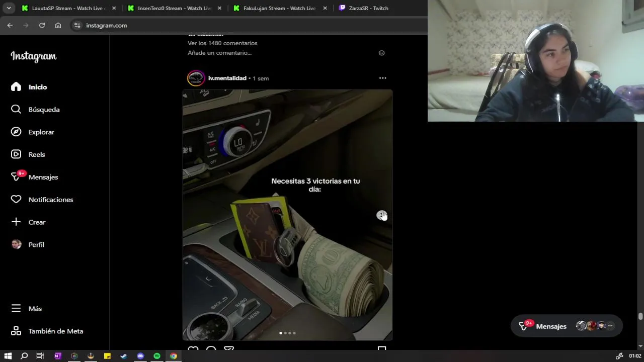This screenshot has width=644, height=362.
Task: Open También de Meta
Action: (x=47, y=331)
